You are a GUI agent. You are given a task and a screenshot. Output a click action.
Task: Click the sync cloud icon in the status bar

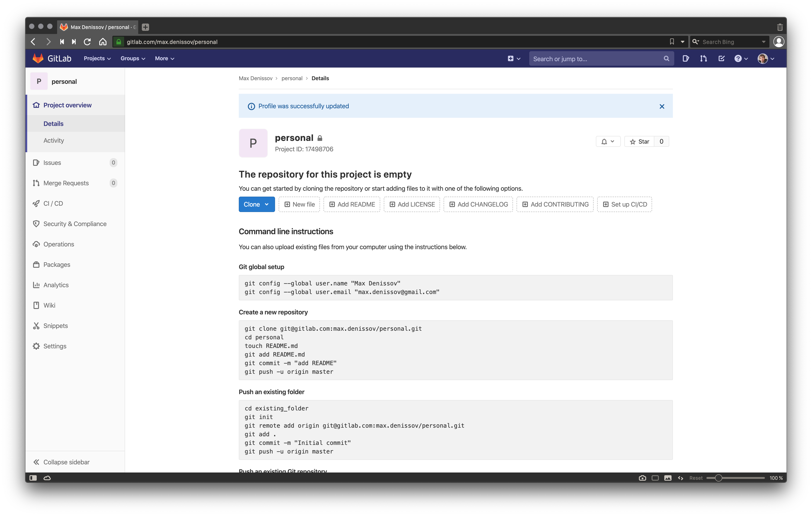(47, 478)
